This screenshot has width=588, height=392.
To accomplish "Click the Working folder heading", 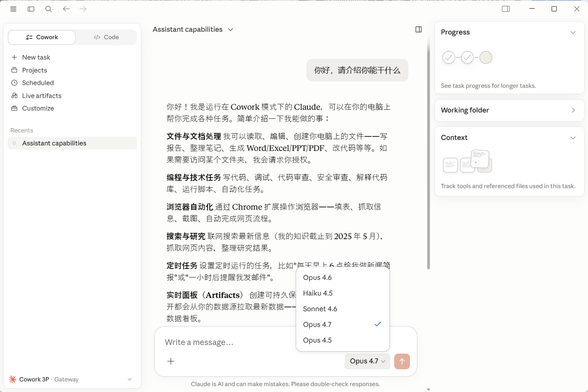I will [465, 110].
